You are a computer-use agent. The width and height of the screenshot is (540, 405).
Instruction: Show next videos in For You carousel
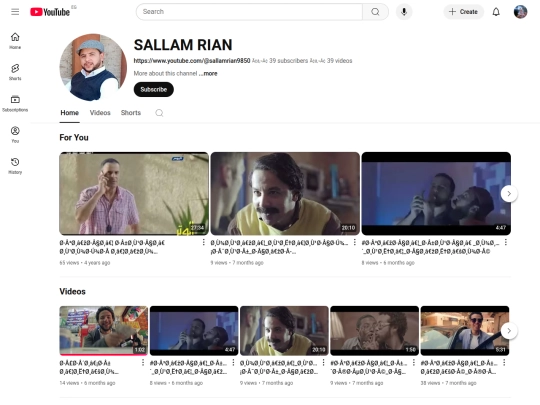(x=509, y=194)
